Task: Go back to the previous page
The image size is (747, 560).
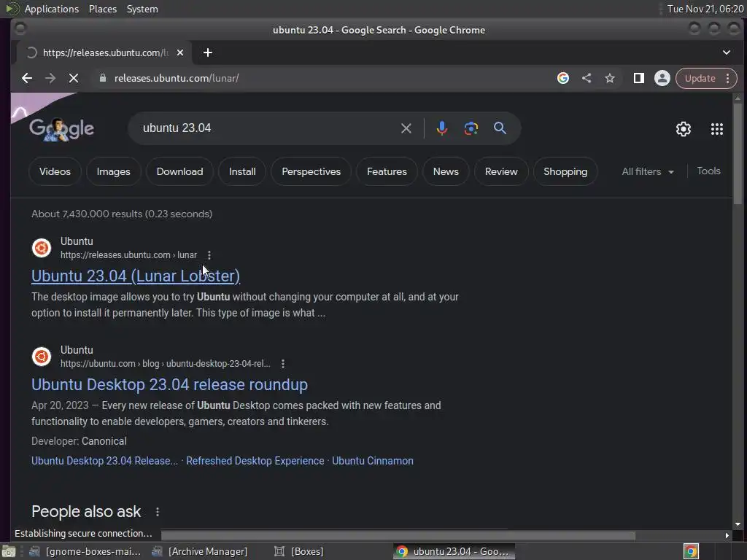Action: click(27, 78)
